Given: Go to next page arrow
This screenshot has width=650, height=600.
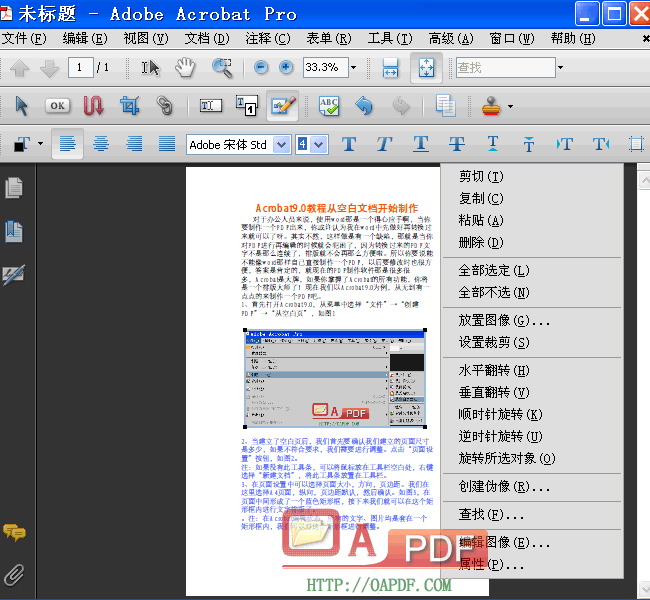Looking at the screenshot, I should tap(49, 68).
